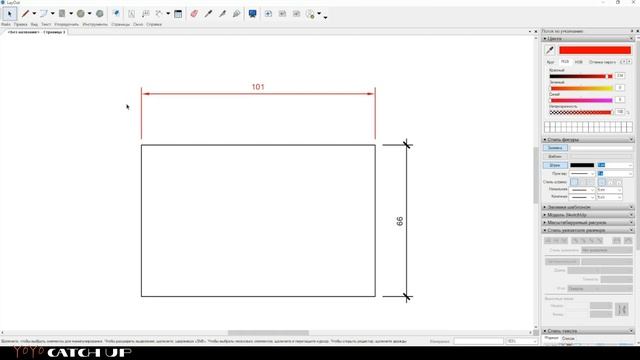The image size is (640, 360).
Task: Click the Table tool icon
Action: pyautogui.click(x=178, y=14)
